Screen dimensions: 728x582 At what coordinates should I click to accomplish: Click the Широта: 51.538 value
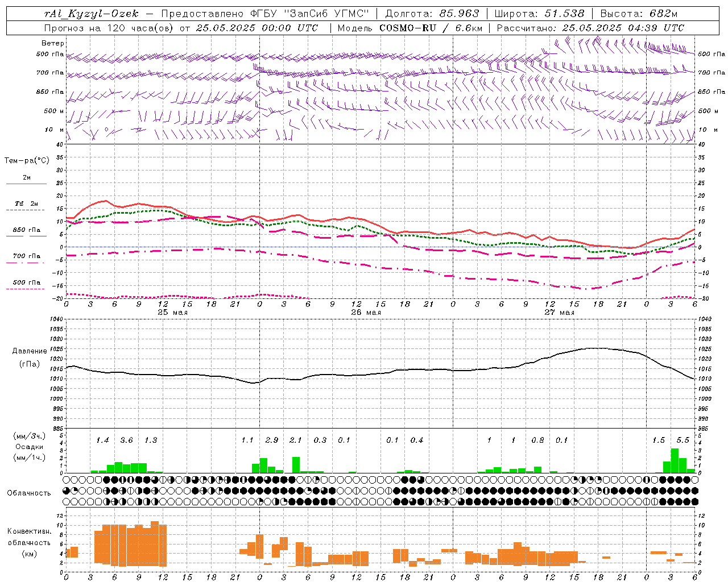[x=539, y=14]
